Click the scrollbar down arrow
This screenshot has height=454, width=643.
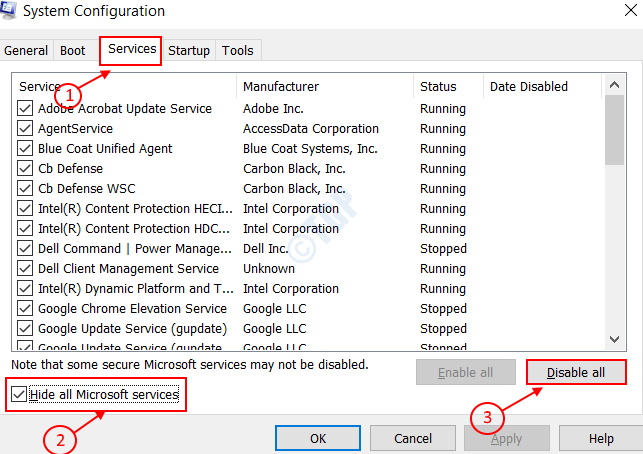[614, 340]
